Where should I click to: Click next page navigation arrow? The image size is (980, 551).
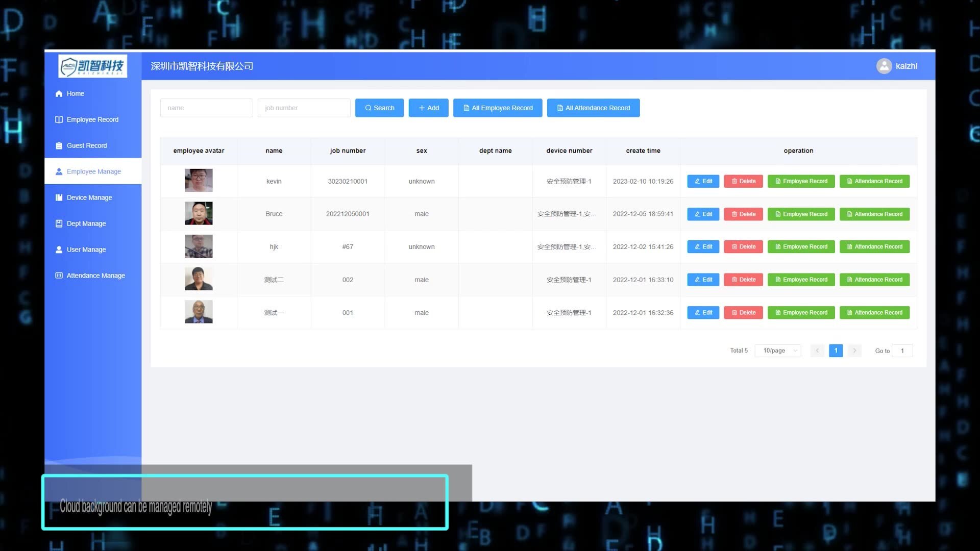tap(854, 350)
